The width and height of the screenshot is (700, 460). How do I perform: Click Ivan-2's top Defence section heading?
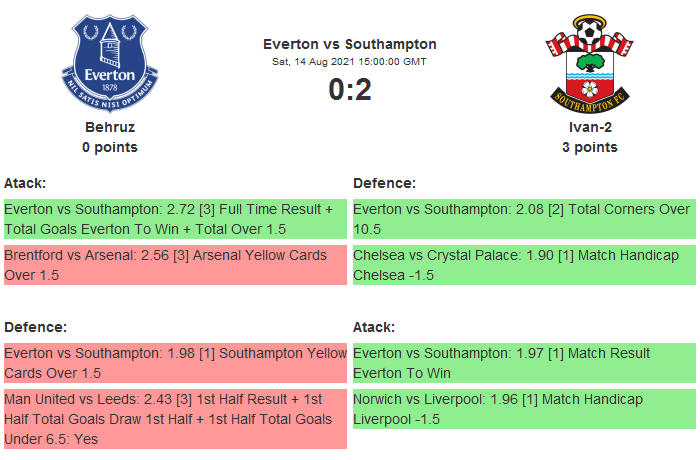(x=385, y=183)
